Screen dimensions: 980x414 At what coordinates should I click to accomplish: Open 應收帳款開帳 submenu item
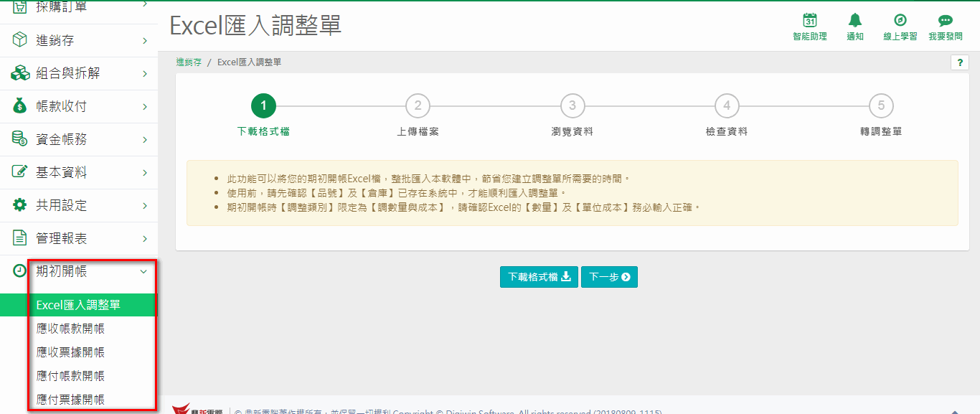[x=70, y=329]
